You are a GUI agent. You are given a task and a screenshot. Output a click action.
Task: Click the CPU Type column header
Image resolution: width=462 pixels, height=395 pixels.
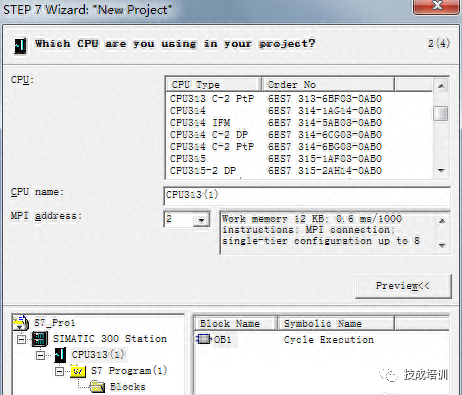[213, 84]
